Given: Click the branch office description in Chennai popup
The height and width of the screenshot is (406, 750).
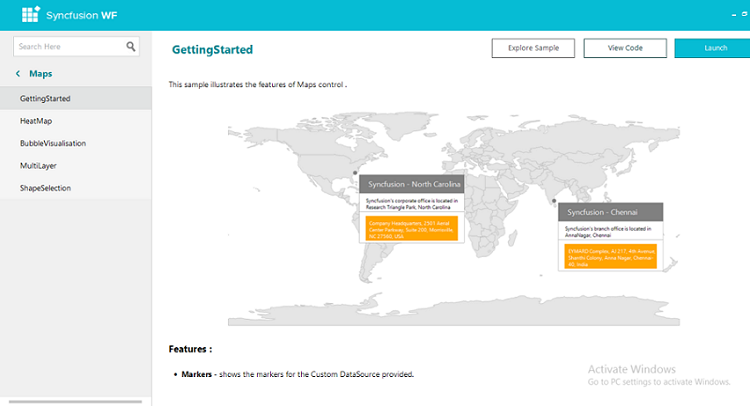Looking at the screenshot, I should point(608,232).
